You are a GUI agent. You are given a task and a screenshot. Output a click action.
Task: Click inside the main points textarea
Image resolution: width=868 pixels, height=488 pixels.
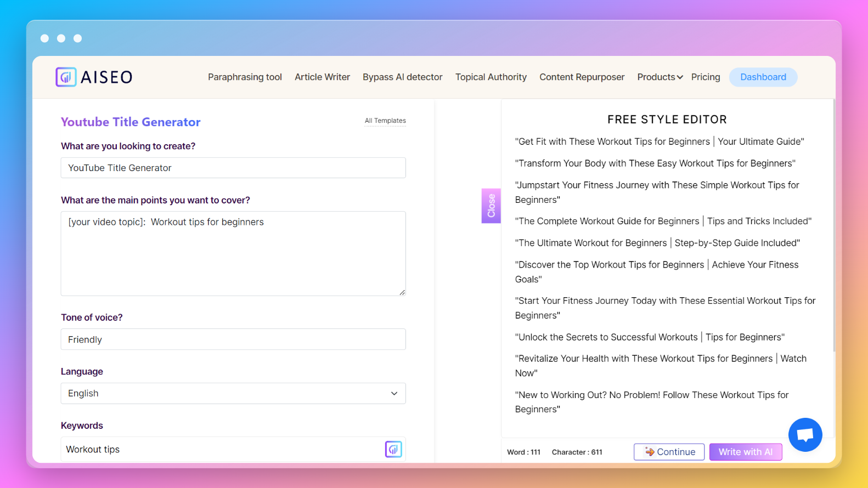(233, 253)
